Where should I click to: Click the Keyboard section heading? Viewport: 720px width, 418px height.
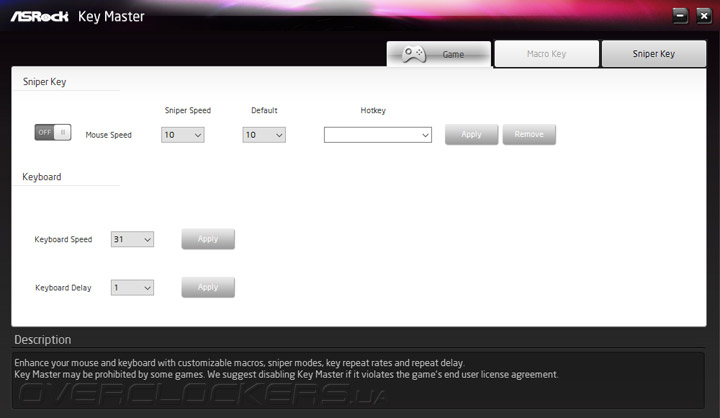pyautogui.click(x=42, y=177)
